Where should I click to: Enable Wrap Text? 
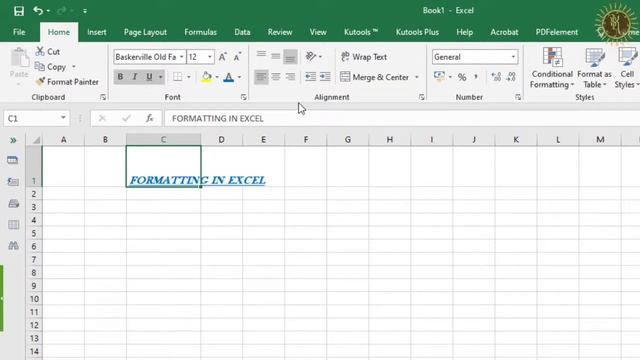[x=364, y=57]
